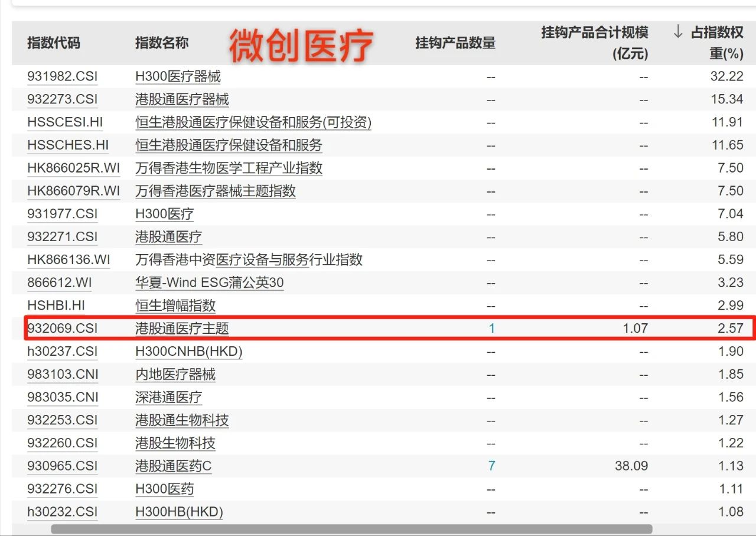The image size is (756, 536).
Task: Open index code 932260.CSI
Action: [62, 443]
